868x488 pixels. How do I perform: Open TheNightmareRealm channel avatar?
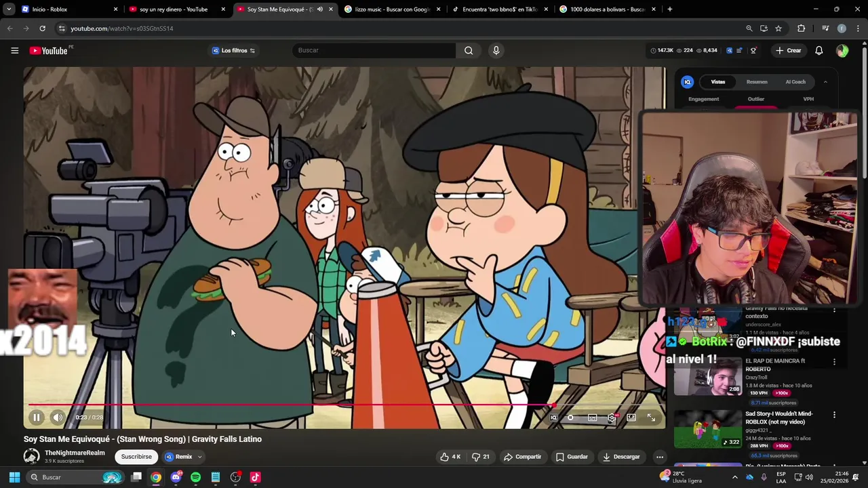click(x=32, y=456)
